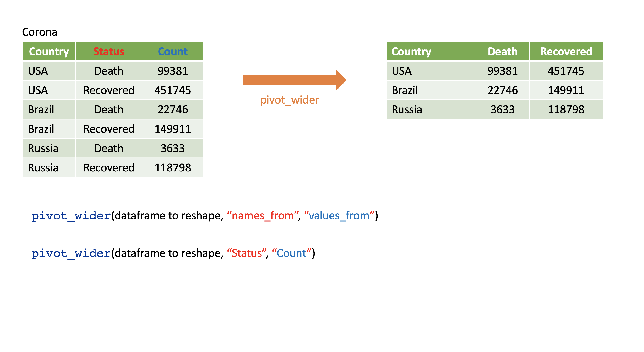
Task: Select the 3633 cell in left table
Action: pos(173,148)
